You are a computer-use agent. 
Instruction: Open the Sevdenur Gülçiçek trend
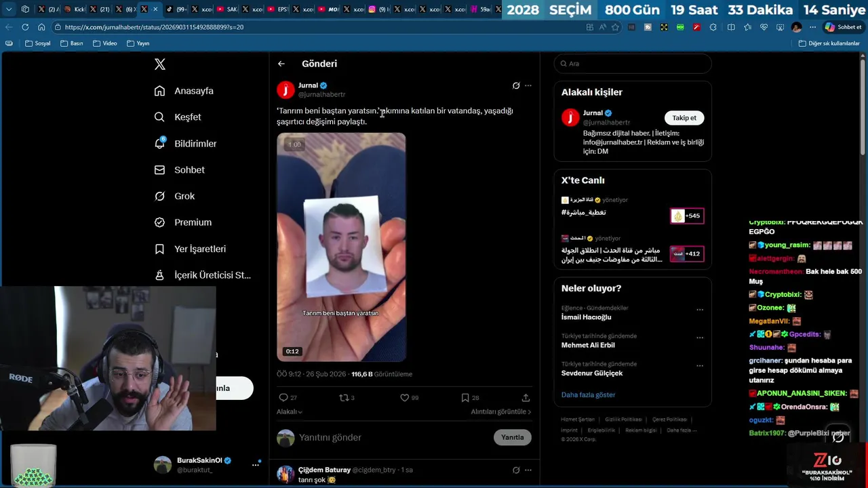coord(592,373)
